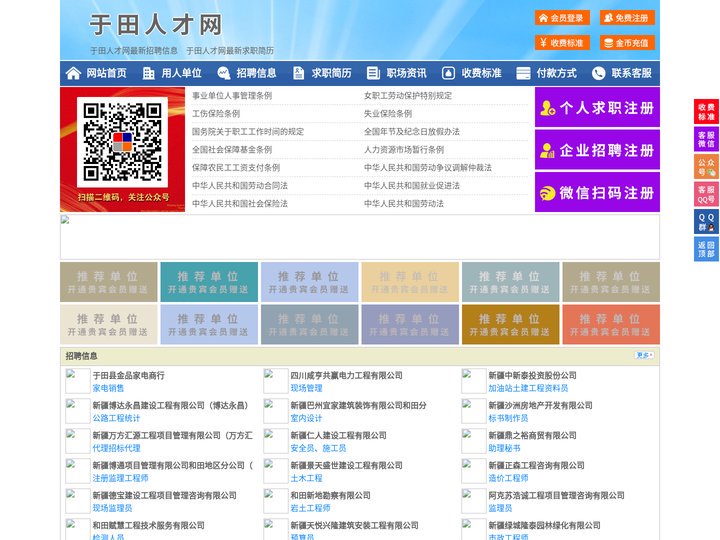Click the building icon beside 用人单位
720x540 pixels.
pyautogui.click(x=148, y=73)
